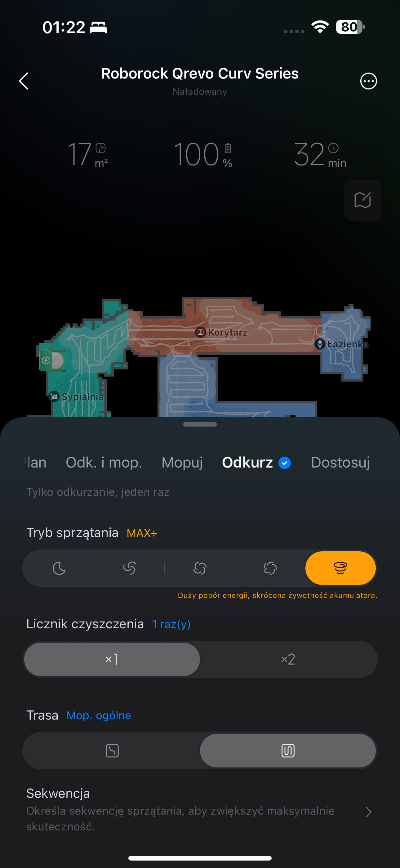Viewport: 400px width, 868px height.
Task: Open the three-dot more options menu
Action: click(x=368, y=81)
